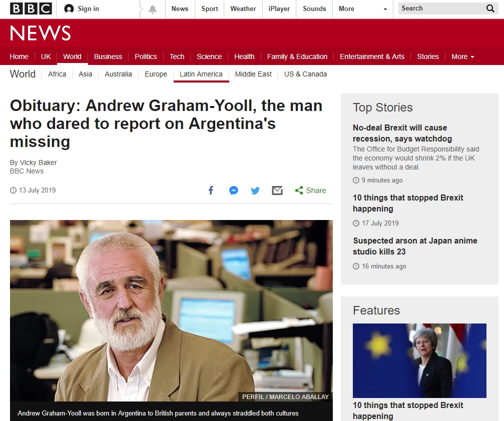This screenshot has width=504, height=421.
Task: Open the green Share button
Action: 310,190
